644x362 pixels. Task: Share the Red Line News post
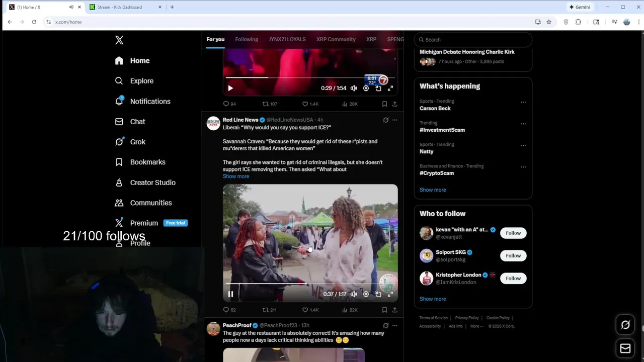pyautogui.click(x=395, y=310)
